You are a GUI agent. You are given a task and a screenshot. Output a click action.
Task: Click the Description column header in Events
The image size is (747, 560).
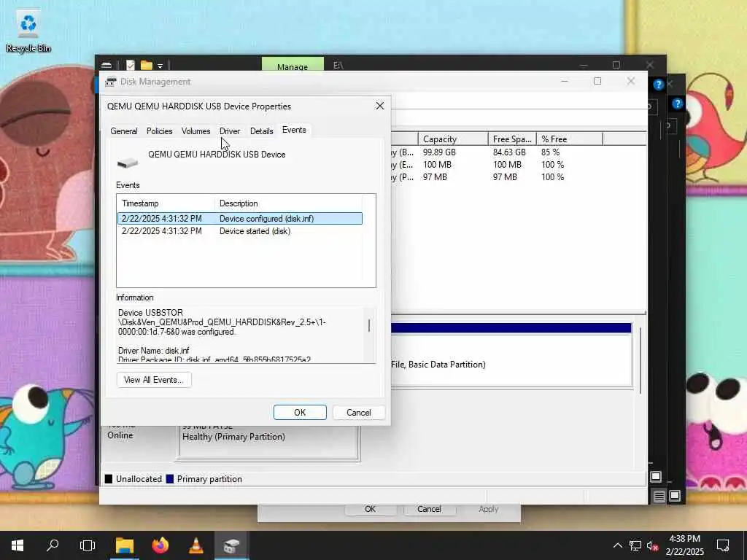point(288,203)
